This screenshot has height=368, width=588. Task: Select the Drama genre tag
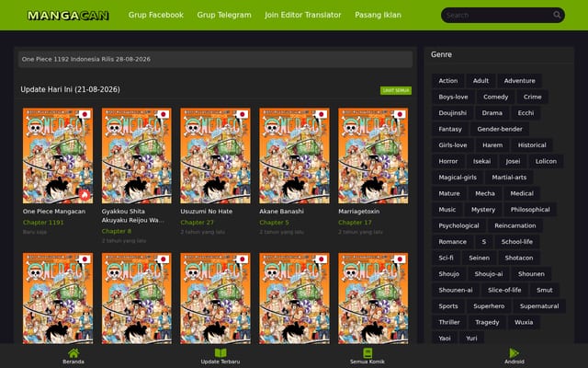coord(492,113)
